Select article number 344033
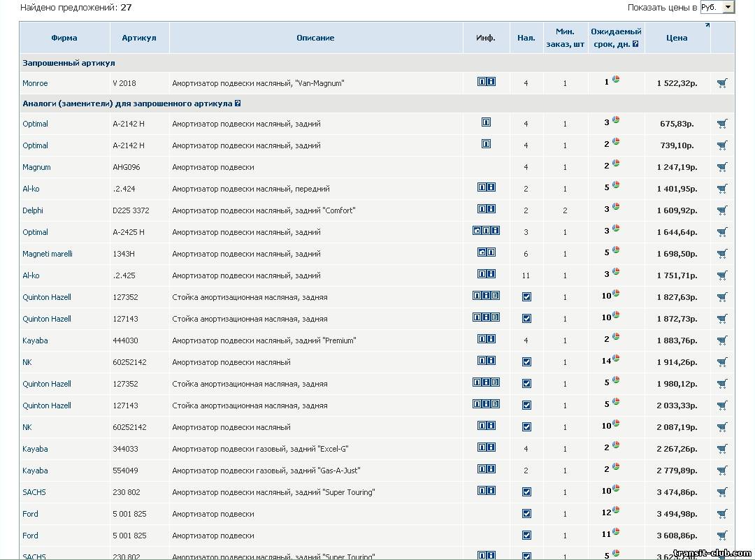This screenshot has height=560, width=755. [125, 449]
